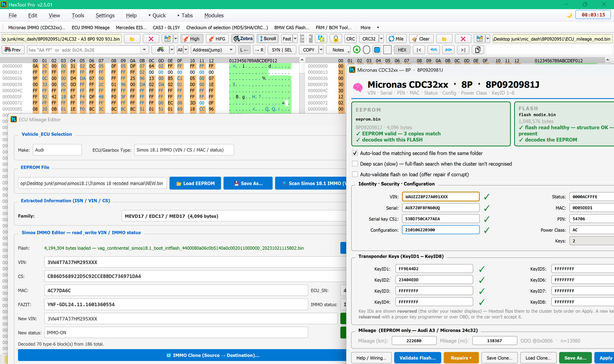Click Load EEPROM button
Image resolution: width=614 pixels, height=364 pixels.
pos(195,183)
